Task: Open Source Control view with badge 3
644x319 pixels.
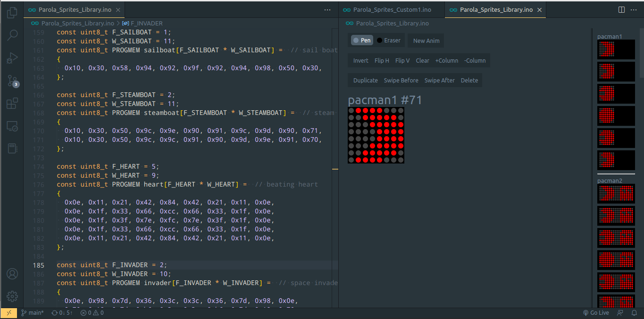Action: [12, 81]
